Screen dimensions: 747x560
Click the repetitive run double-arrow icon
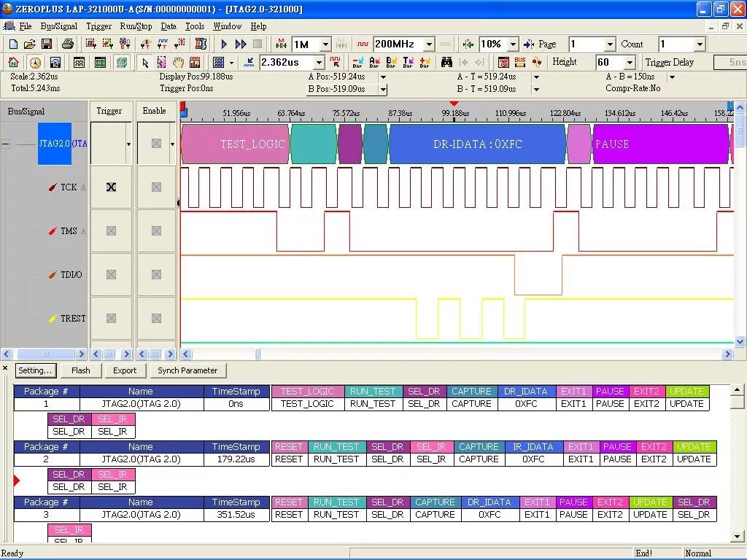point(241,44)
